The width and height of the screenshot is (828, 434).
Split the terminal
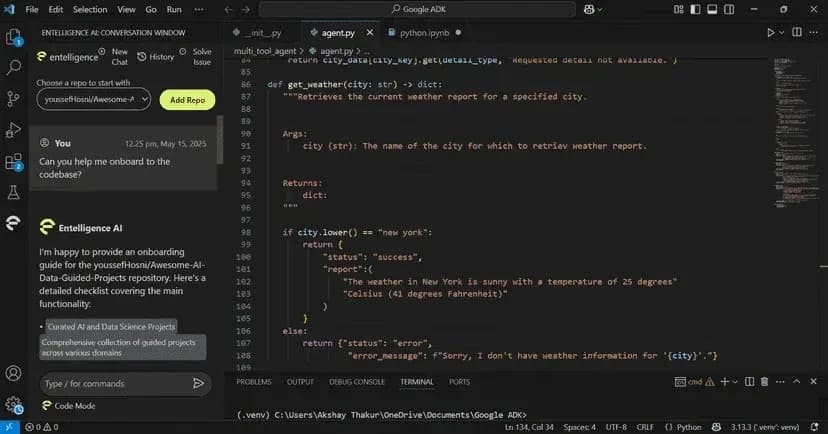tap(749, 382)
